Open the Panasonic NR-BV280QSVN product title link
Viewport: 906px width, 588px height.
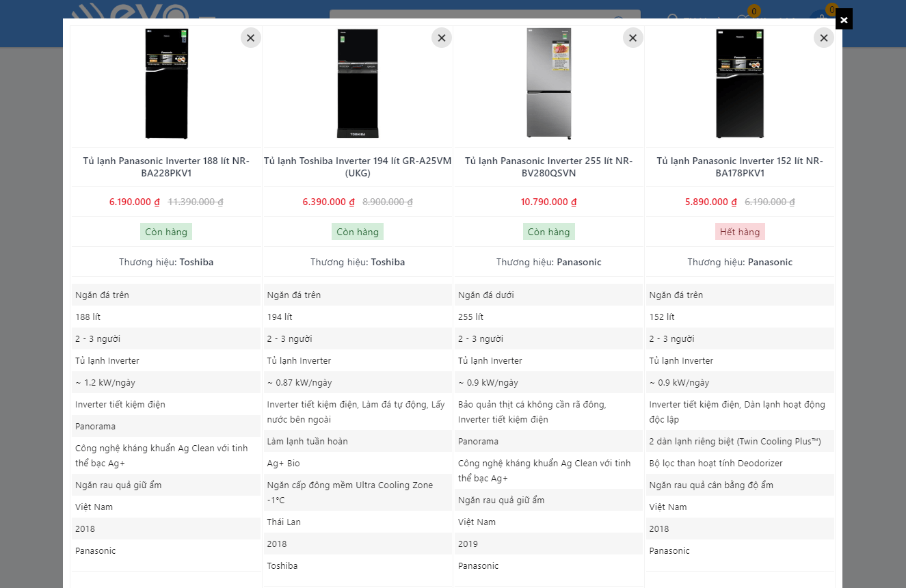(548, 167)
